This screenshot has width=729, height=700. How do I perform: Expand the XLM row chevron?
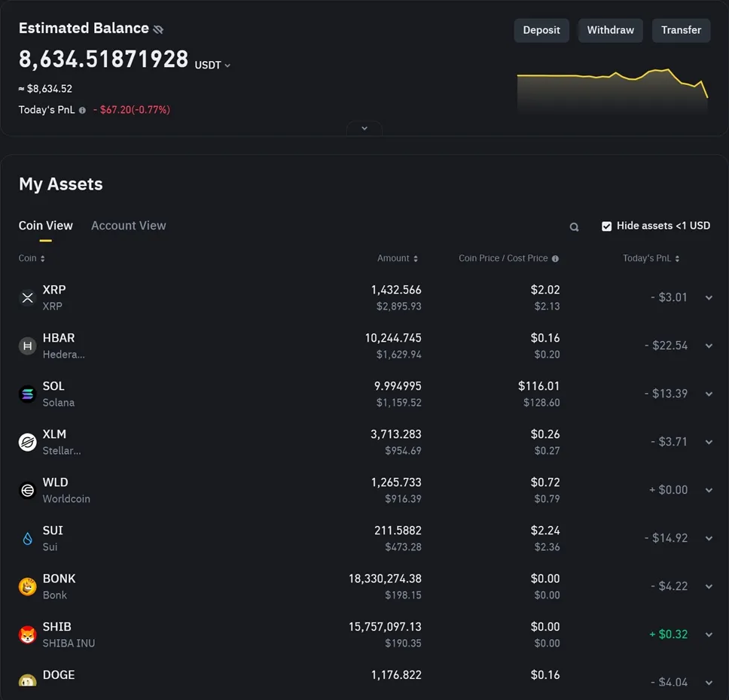click(x=709, y=442)
